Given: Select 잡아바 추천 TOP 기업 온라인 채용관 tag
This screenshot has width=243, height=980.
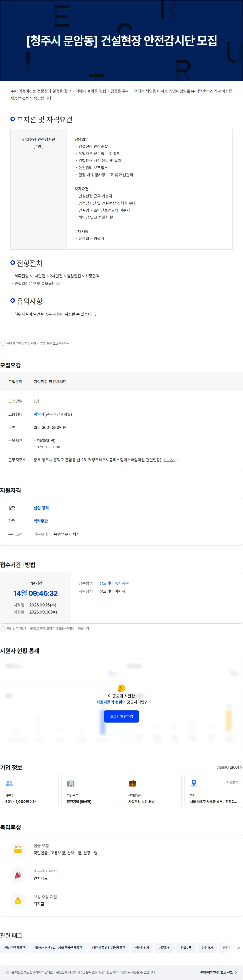Looking at the screenshot, I should [x=59, y=948].
